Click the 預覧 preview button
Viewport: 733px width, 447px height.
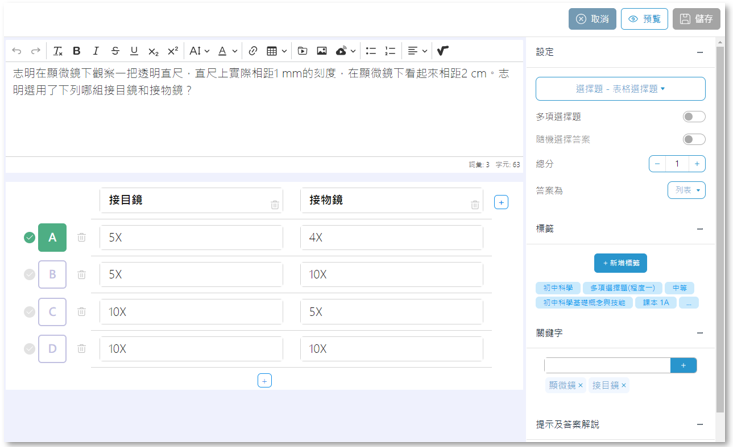click(x=644, y=19)
